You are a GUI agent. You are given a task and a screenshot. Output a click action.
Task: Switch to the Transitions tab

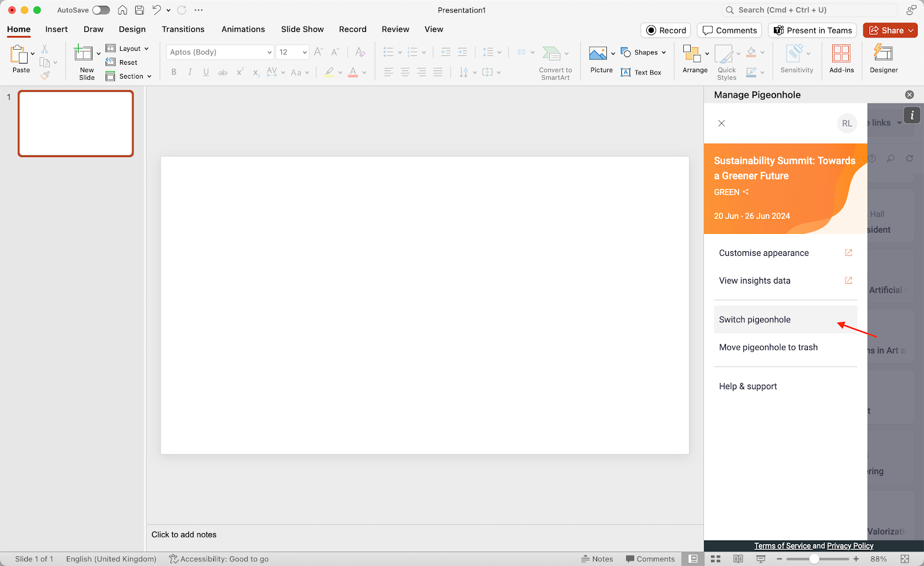pyautogui.click(x=182, y=29)
